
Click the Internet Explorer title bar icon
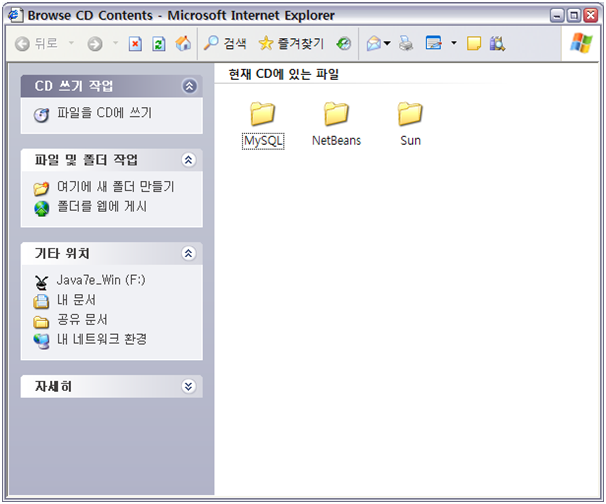click(x=14, y=15)
